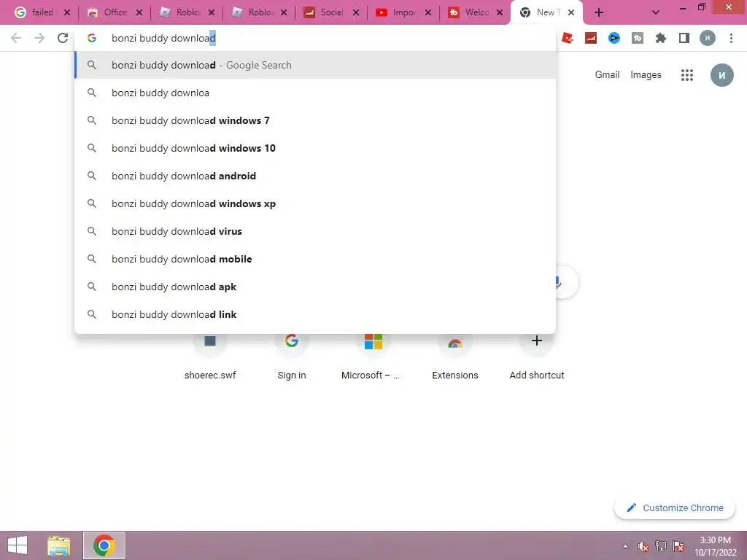Choose the 'bonzi buddy download link' suggestion

pyautogui.click(x=315, y=314)
